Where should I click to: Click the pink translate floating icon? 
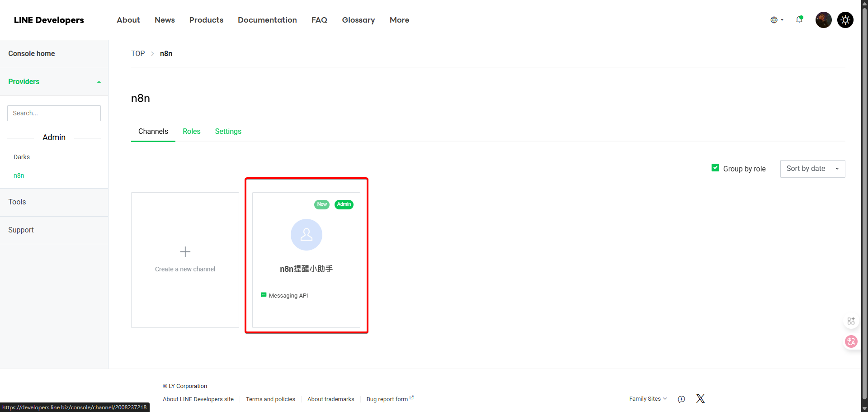[x=851, y=341]
